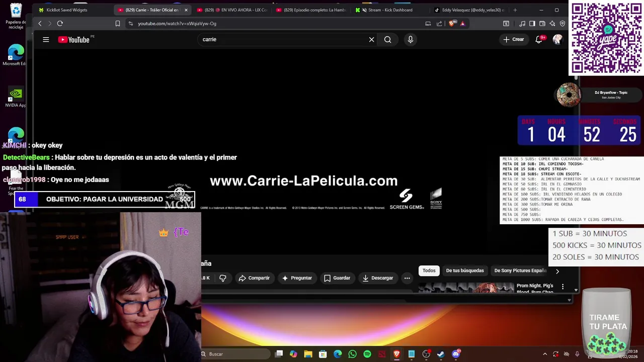Bookmark this page with the bookmark icon

(x=118, y=24)
